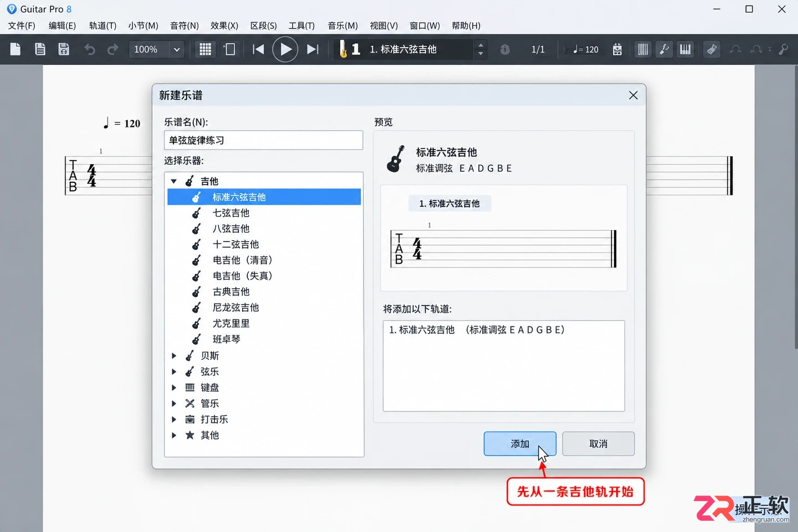This screenshot has height=532, width=798.
Task: Click the 添加 button
Action: click(x=520, y=444)
